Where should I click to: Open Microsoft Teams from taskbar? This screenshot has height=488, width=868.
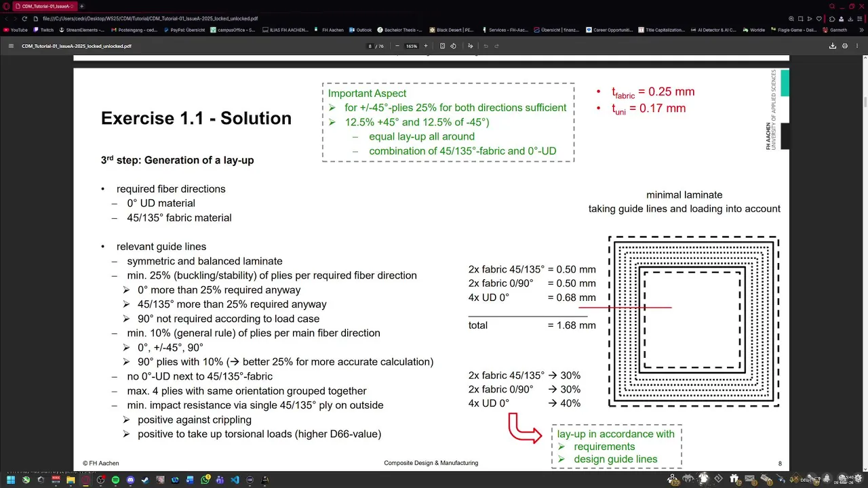pyautogui.click(x=220, y=480)
